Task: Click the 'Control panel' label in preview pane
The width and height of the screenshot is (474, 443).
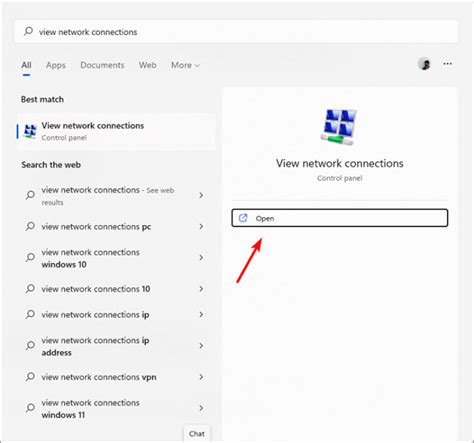Action: pyautogui.click(x=339, y=178)
